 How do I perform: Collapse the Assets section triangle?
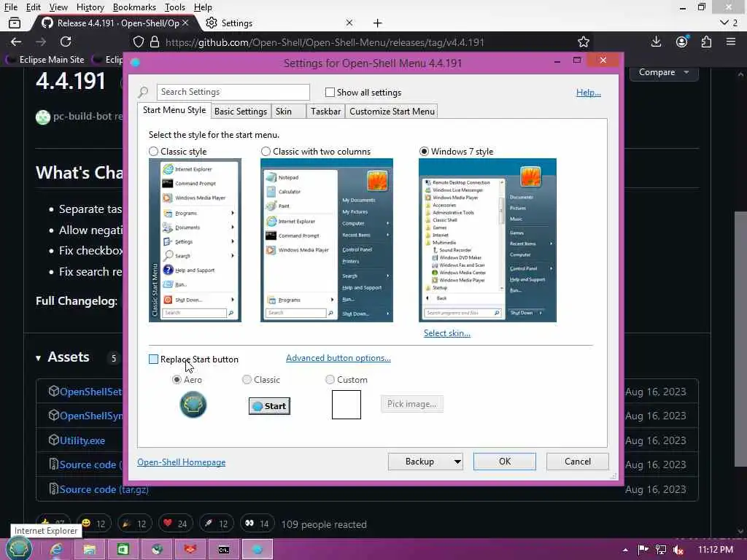pos(38,357)
